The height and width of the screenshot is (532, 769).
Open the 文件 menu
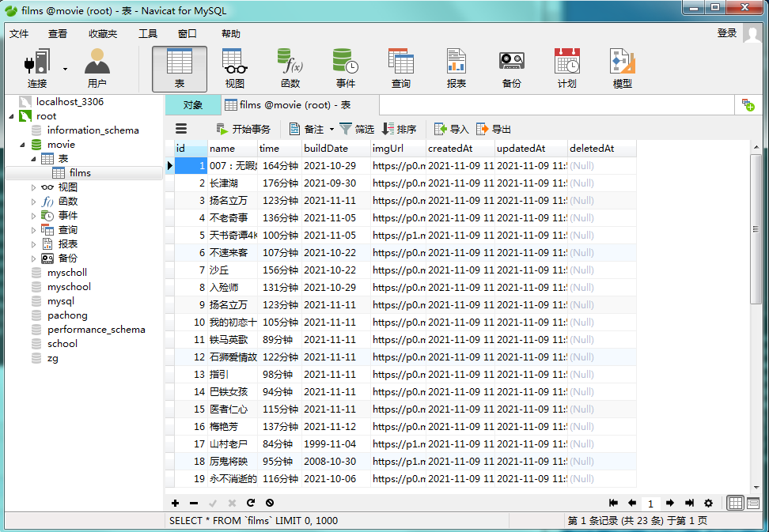(x=19, y=34)
